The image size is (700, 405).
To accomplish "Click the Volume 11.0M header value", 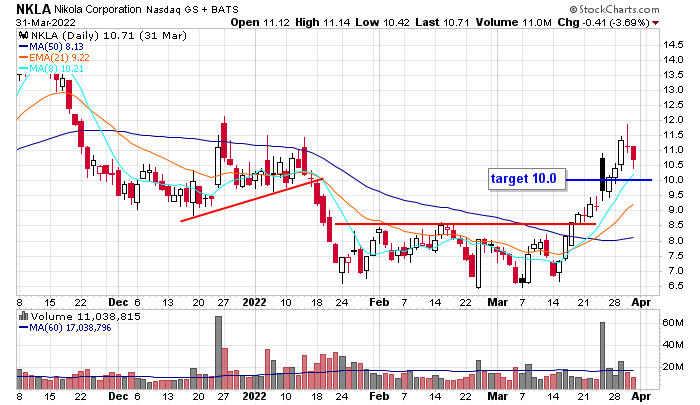I will [x=513, y=22].
